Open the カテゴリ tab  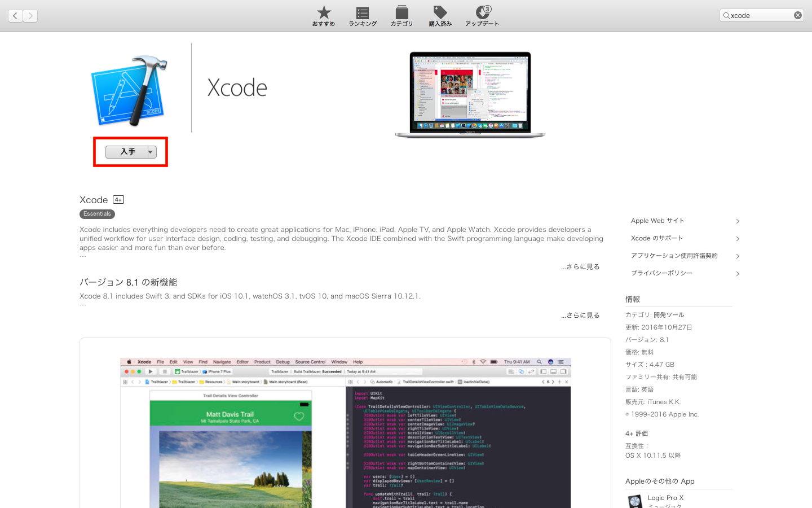(x=401, y=16)
